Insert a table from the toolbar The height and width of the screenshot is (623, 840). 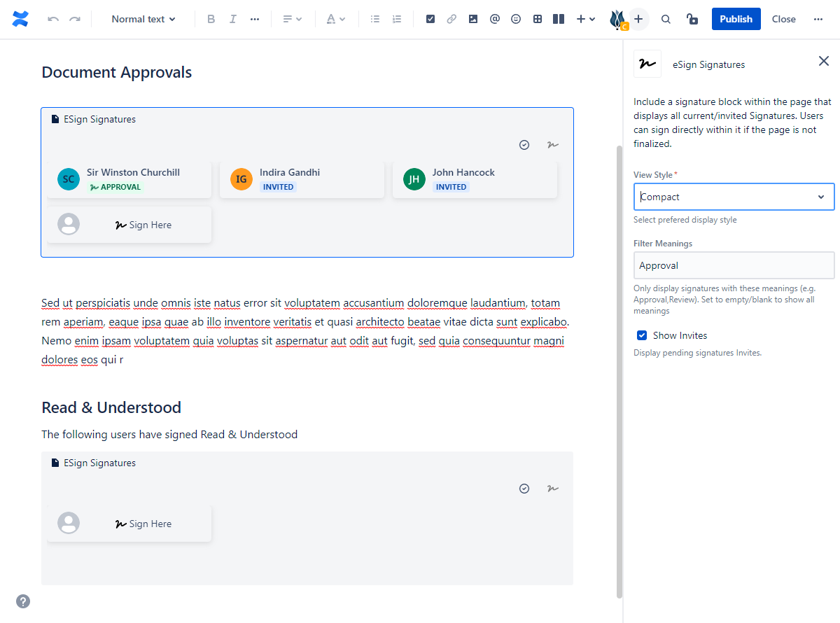[x=538, y=19]
